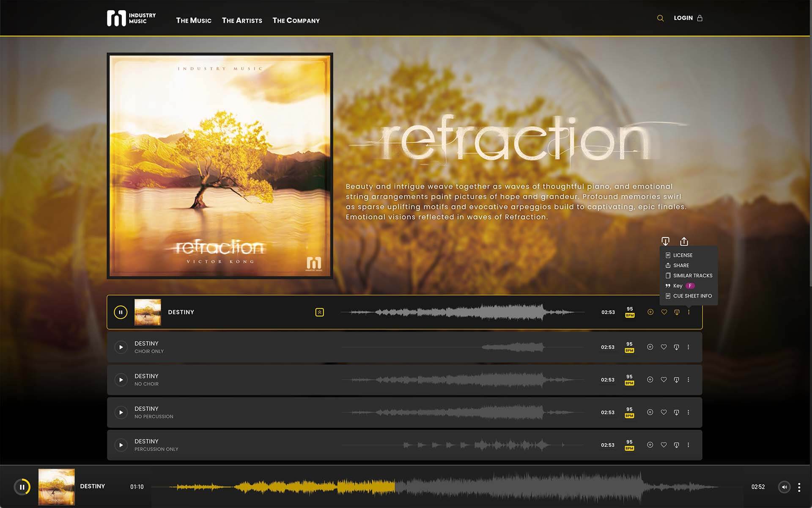Screen dimensions: 812x508
Task: Click the Destiny title in player bar
Action: [93, 486]
